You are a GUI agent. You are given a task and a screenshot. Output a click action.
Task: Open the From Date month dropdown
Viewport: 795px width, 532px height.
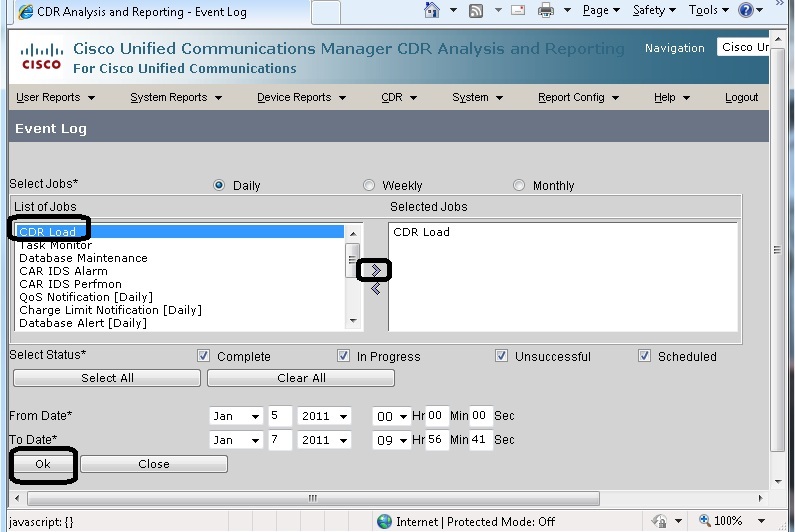point(236,416)
